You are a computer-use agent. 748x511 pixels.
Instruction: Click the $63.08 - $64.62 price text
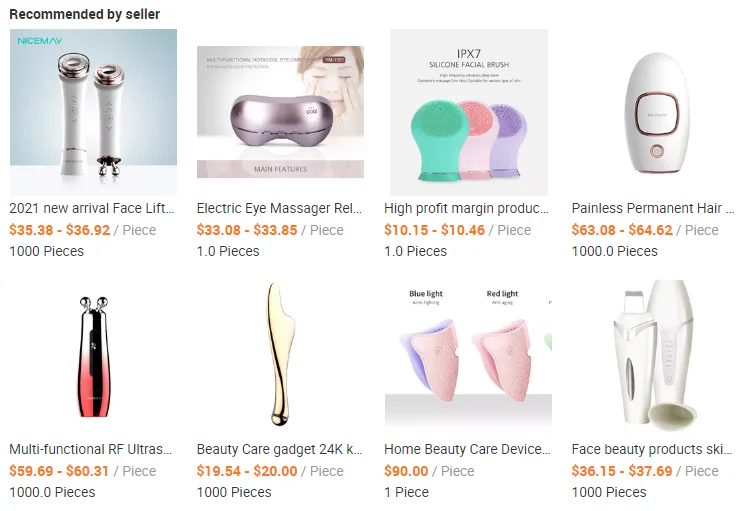pos(622,230)
